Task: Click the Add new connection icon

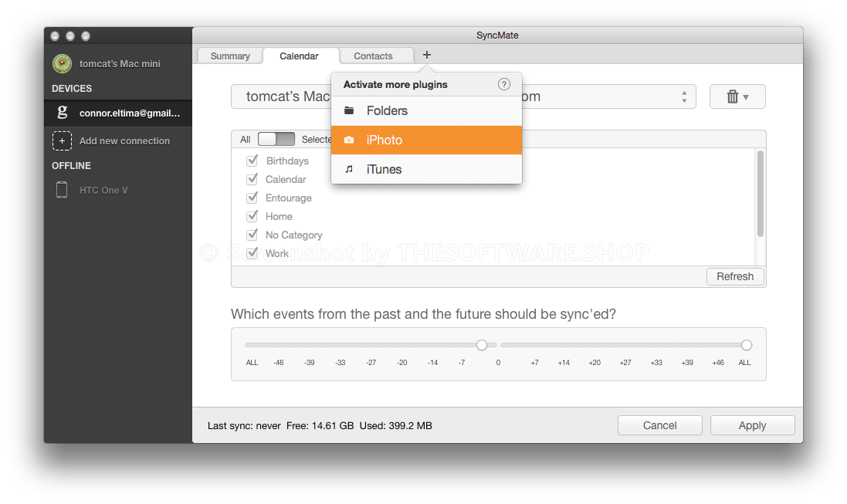Action: coord(62,140)
